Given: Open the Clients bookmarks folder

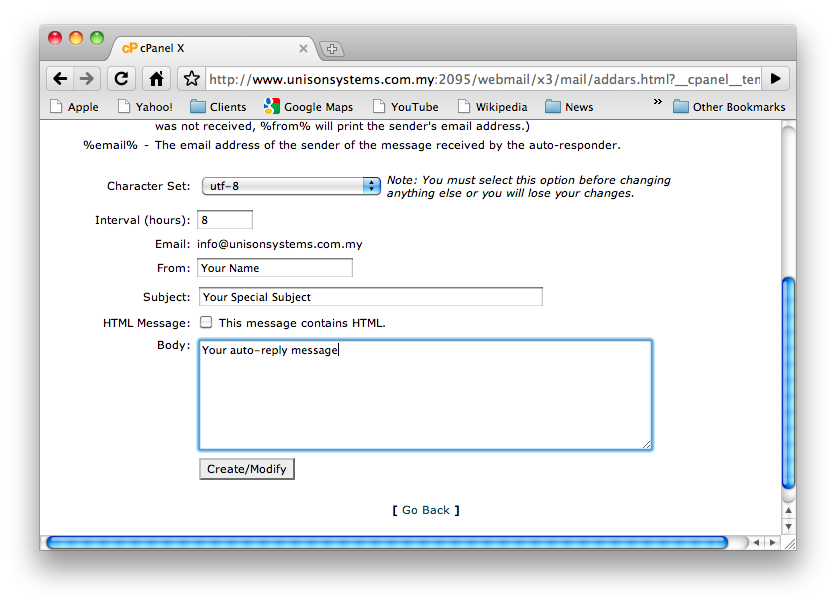Looking at the screenshot, I should 218,106.
